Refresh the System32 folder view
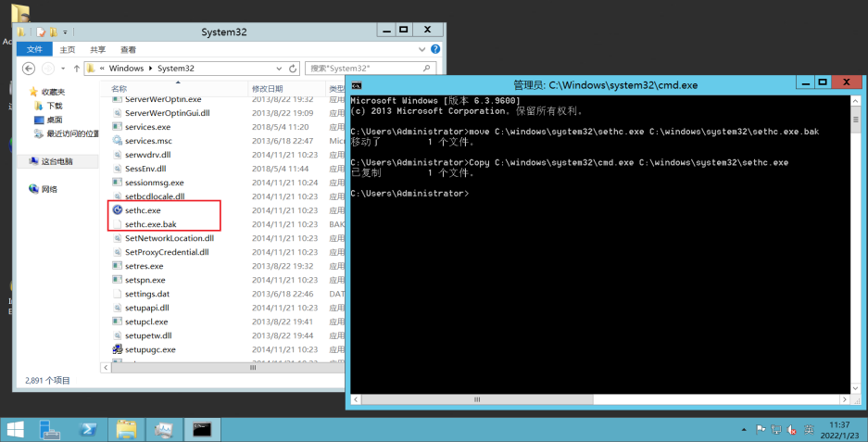The width and height of the screenshot is (868, 442). tap(293, 69)
